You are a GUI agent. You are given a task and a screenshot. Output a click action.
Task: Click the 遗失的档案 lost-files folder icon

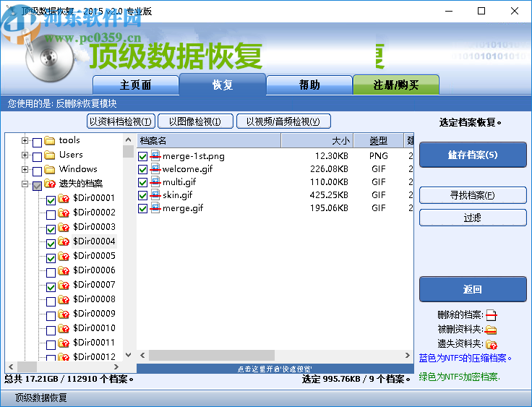(50, 184)
